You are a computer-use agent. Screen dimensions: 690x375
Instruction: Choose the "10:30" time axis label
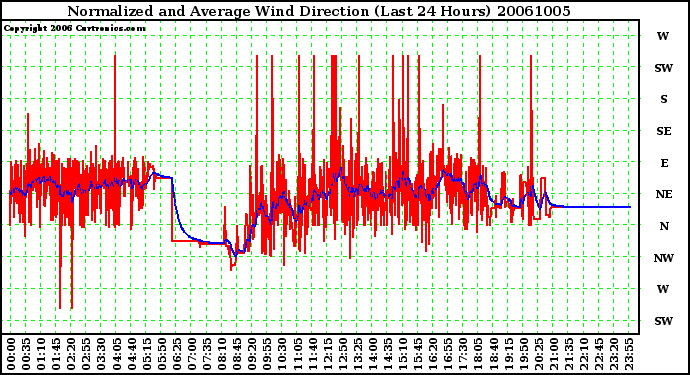(282, 354)
